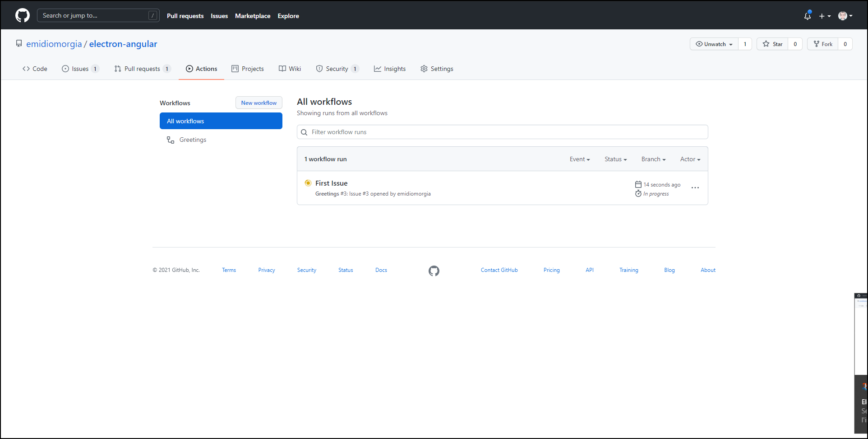Open the three-dot menu for First Issue run
This screenshot has height=439, width=868.
(x=695, y=188)
